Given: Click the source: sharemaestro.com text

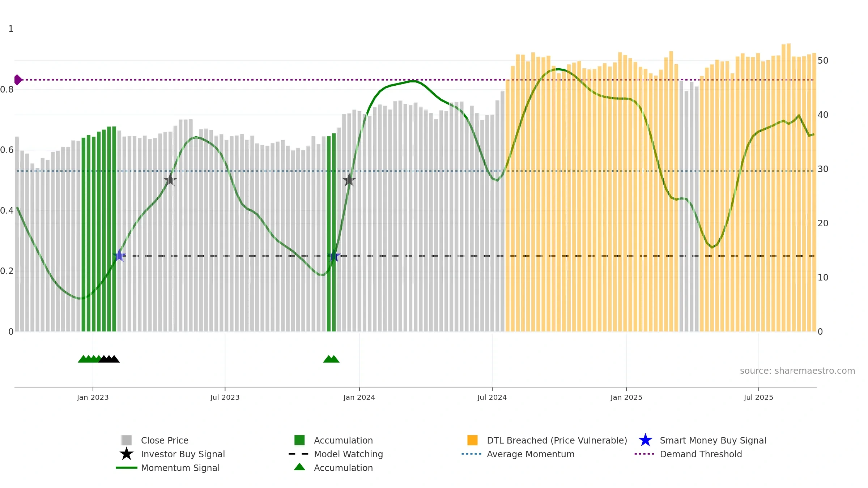Looking at the screenshot, I should click(797, 371).
